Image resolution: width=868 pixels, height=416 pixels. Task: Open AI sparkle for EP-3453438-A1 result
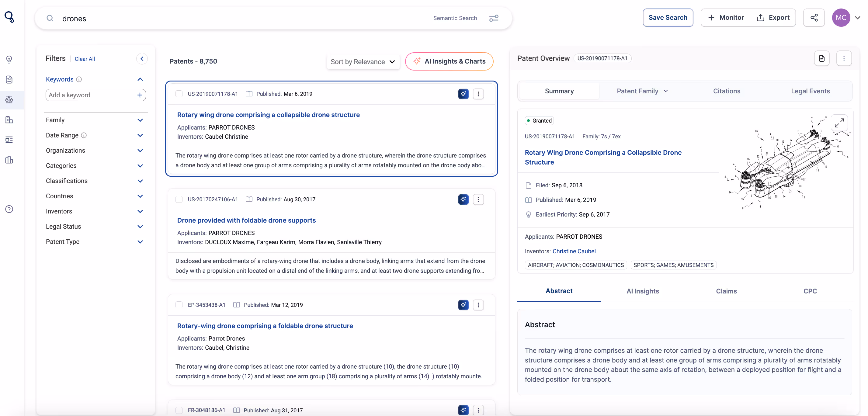click(463, 305)
